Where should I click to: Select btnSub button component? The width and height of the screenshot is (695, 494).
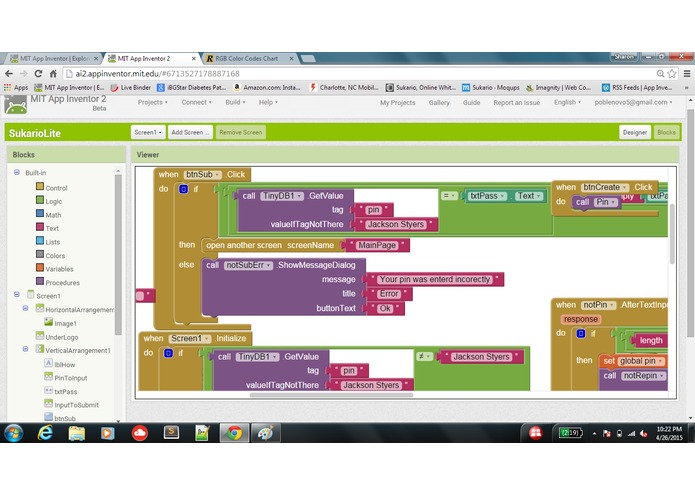point(60,418)
